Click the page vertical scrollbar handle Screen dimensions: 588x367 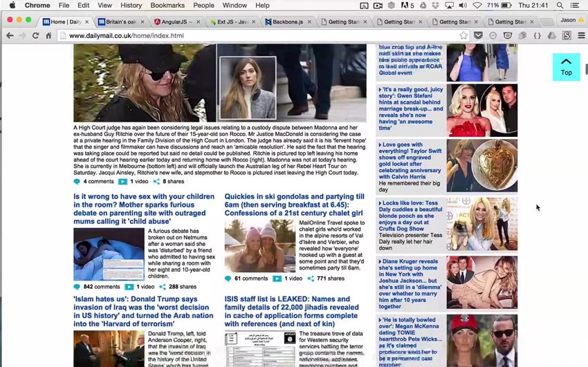tap(586, 69)
